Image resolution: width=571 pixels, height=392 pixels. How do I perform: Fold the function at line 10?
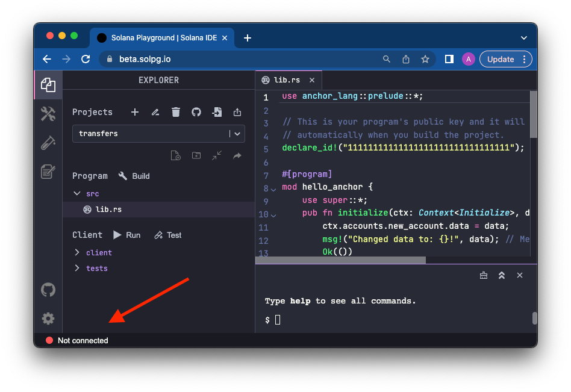click(273, 216)
